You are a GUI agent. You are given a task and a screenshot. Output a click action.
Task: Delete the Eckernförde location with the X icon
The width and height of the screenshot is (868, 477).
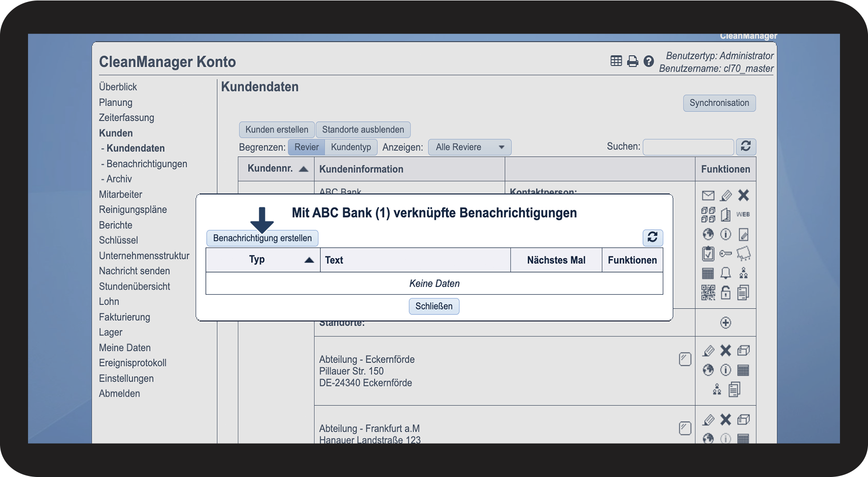pyautogui.click(x=726, y=350)
